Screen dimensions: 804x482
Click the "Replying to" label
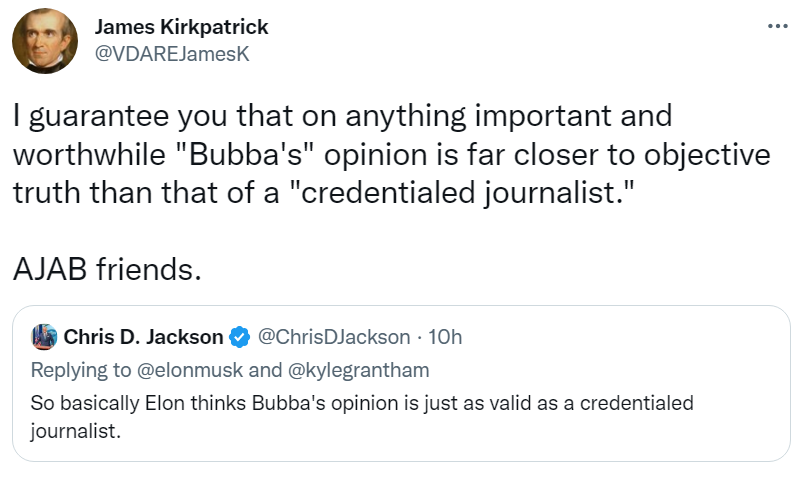click(80, 370)
